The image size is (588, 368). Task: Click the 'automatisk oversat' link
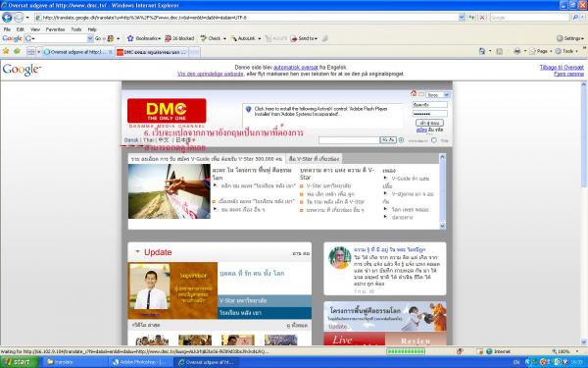(x=296, y=67)
